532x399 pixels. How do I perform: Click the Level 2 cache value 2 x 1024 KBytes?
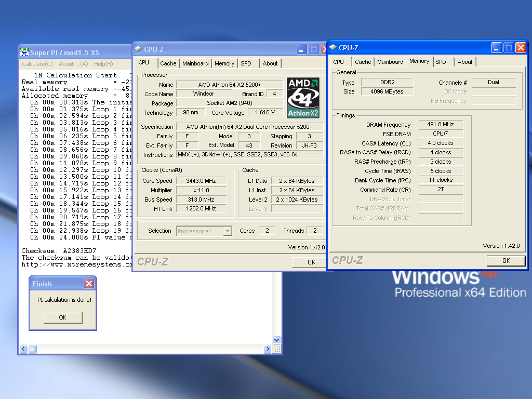click(x=297, y=199)
